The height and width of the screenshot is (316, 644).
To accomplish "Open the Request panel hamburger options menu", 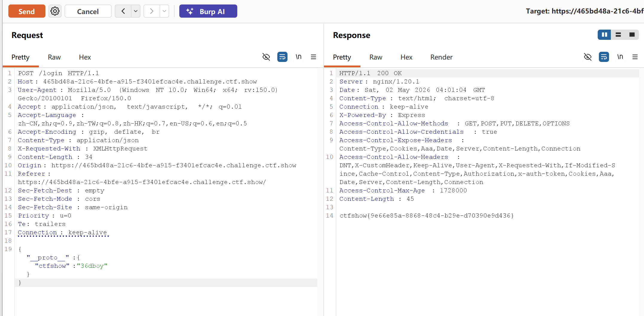I will (313, 57).
